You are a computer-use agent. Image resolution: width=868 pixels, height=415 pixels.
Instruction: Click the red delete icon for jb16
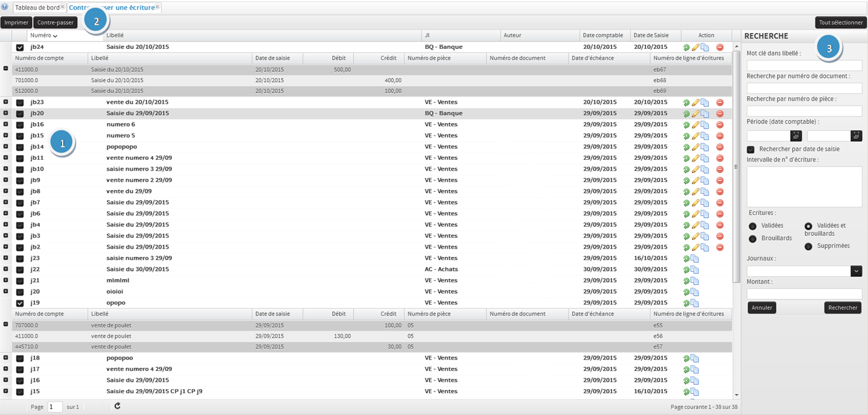720,125
